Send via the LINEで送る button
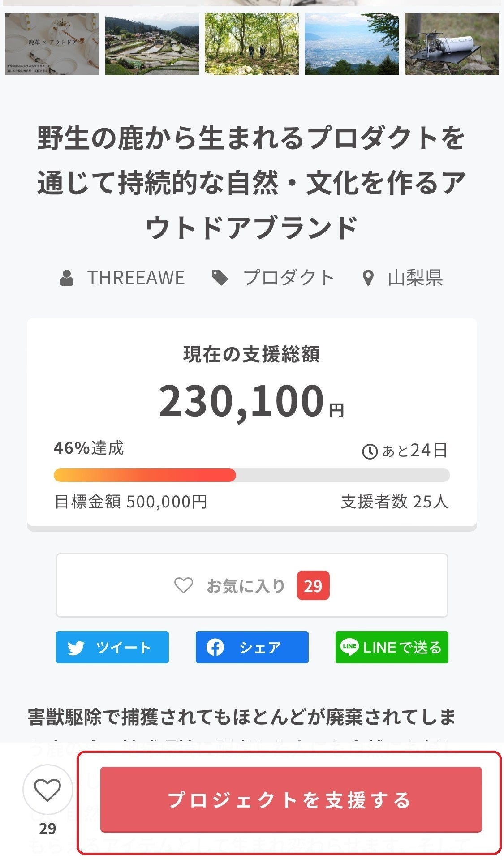Image resolution: width=504 pixels, height=868 pixels. pos(392,647)
